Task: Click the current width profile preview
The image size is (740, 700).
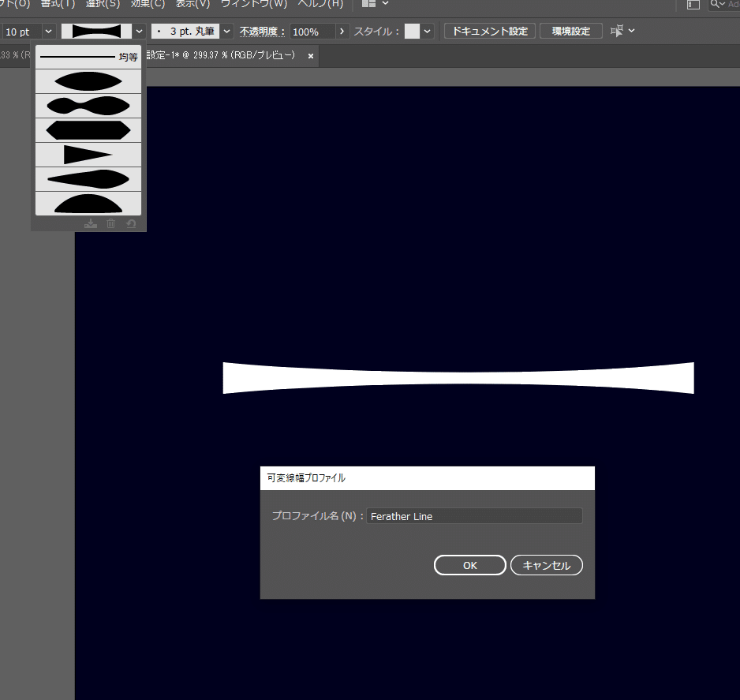Action: pyautogui.click(x=97, y=32)
